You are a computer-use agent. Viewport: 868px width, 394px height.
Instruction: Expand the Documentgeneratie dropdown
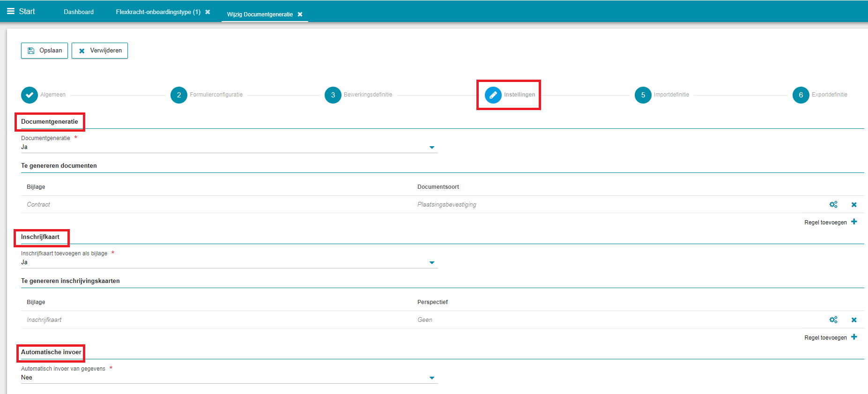click(x=431, y=148)
